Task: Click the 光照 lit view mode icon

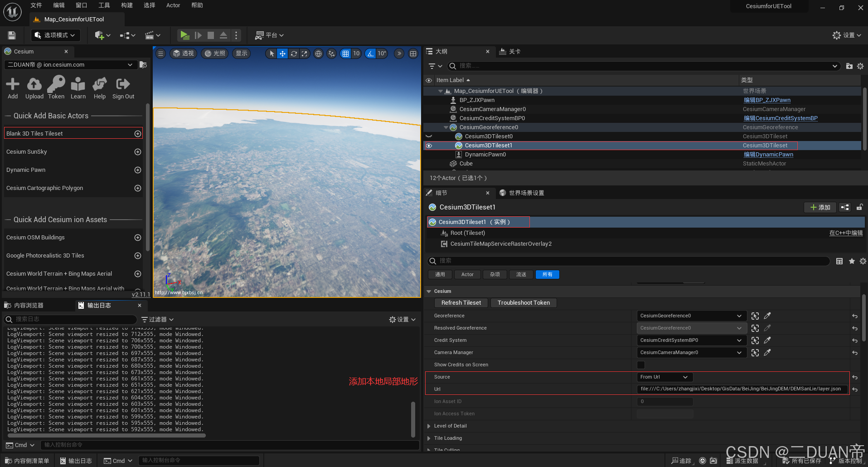Action: pyautogui.click(x=214, y=53)
